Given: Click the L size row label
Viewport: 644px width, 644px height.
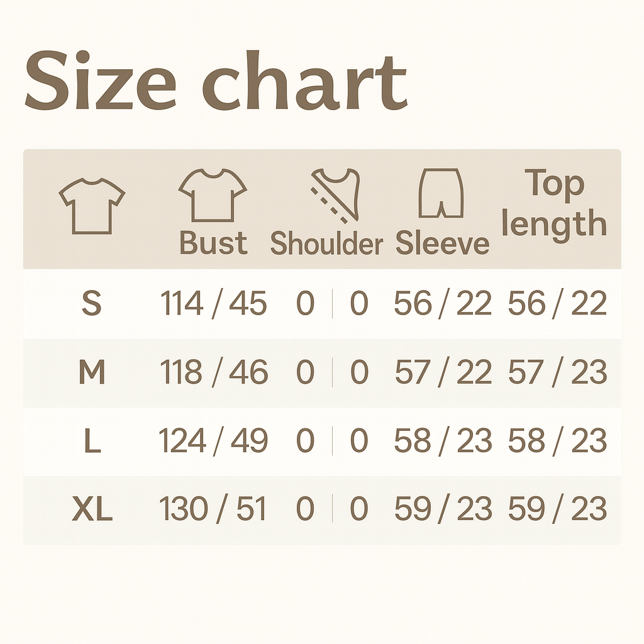Looking at the screenshot, I should (92, 441).
